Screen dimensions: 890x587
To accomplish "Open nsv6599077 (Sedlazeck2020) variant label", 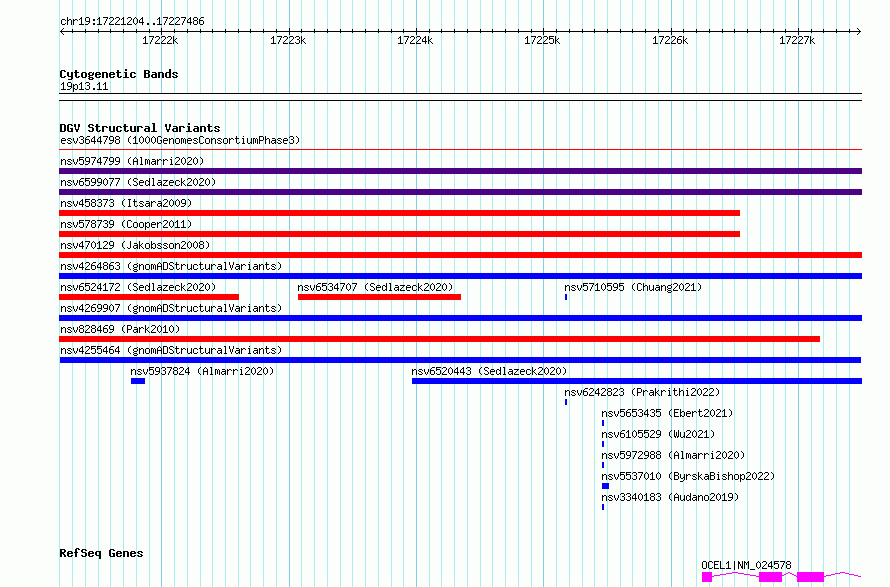I will tap(138, 182).
